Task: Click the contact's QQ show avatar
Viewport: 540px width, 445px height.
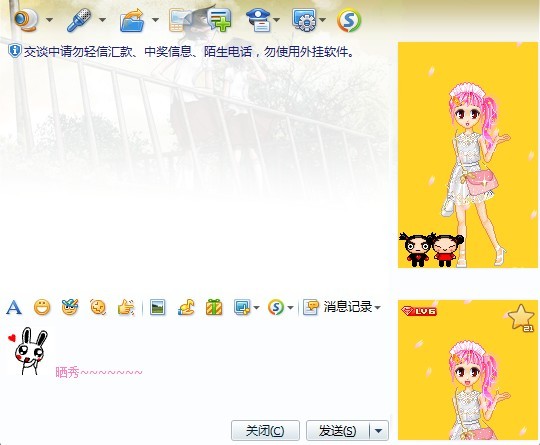Action: pyautogui.click(x=468, y=155)
